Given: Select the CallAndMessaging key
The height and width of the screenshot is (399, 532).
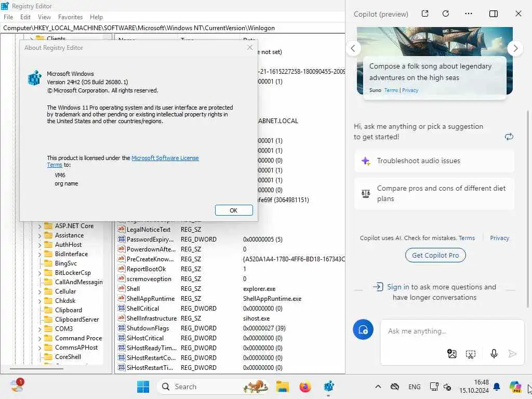Looking at the screenshot, I should pos(79,282).
